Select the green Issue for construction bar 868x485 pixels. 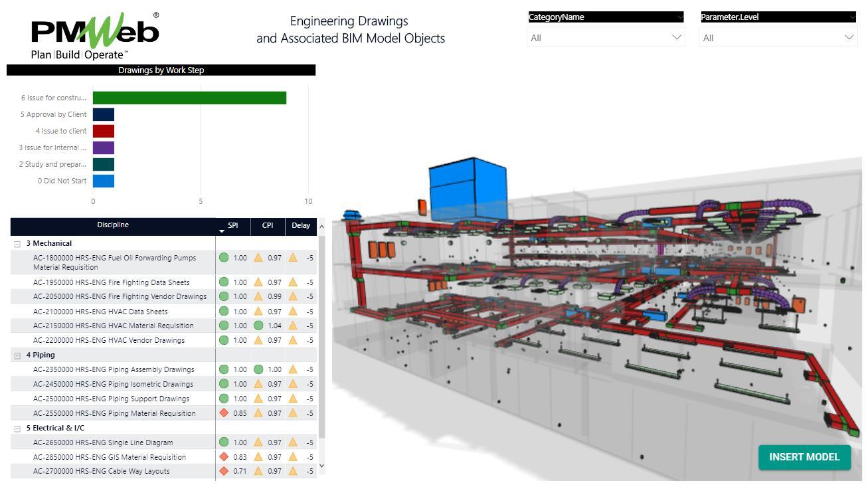[x=189, y=98]
